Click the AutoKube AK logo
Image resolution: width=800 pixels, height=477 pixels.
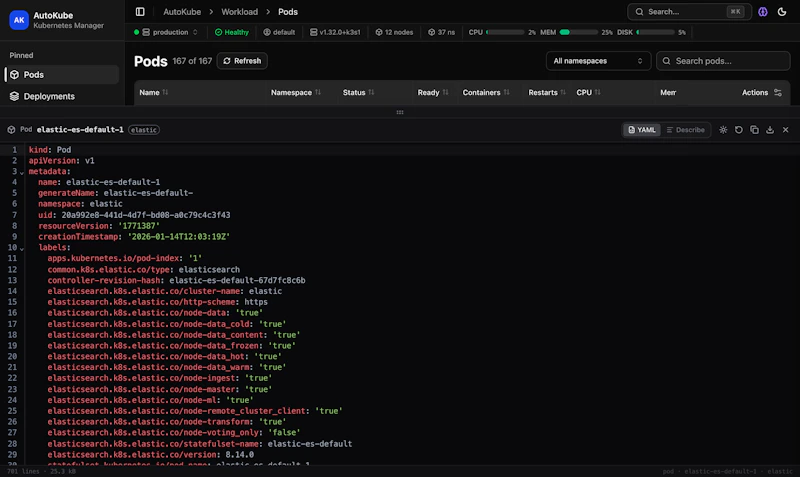19,20
